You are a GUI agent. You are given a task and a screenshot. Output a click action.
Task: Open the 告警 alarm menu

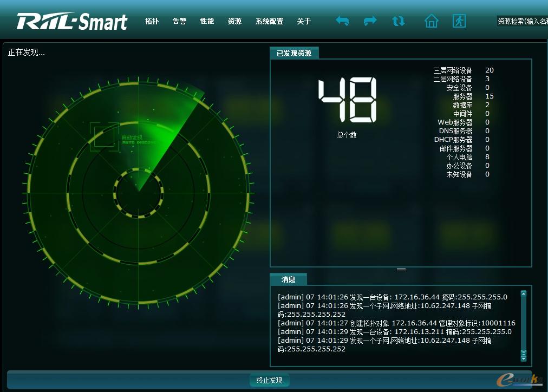179,21
